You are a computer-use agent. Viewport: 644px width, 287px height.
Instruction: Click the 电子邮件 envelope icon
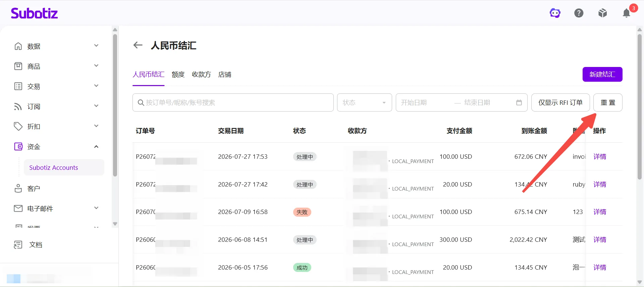pos(18,208)
